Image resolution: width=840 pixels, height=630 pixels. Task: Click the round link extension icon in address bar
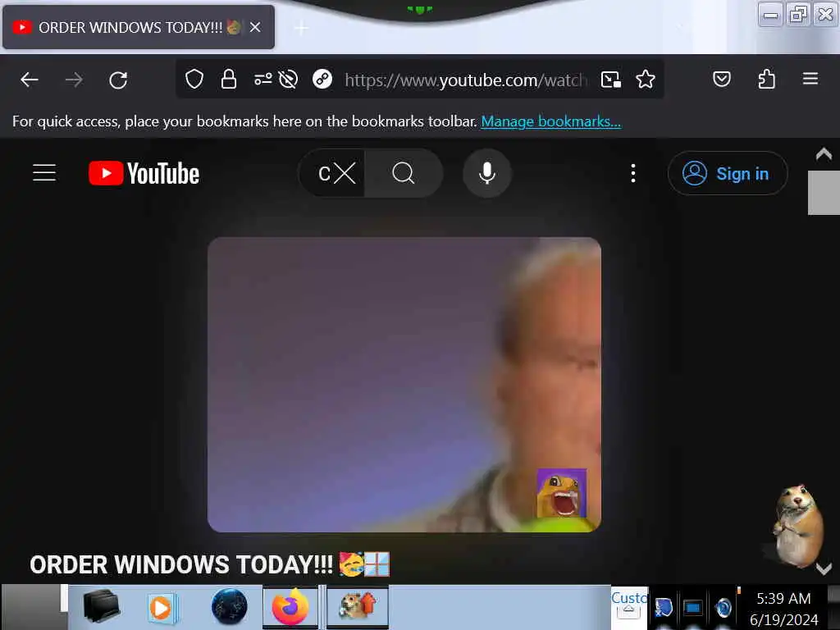322,80
